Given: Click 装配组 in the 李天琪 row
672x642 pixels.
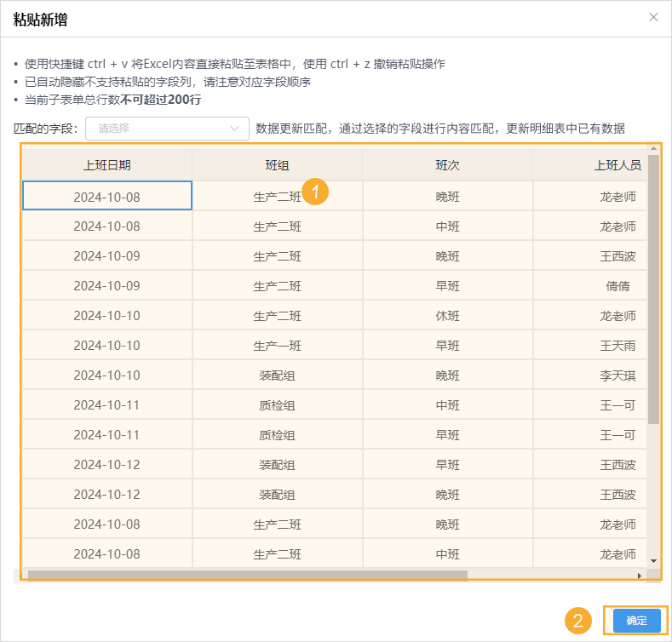Looking at the screenshot, I should pyautogui.click(x=278, y=375).
